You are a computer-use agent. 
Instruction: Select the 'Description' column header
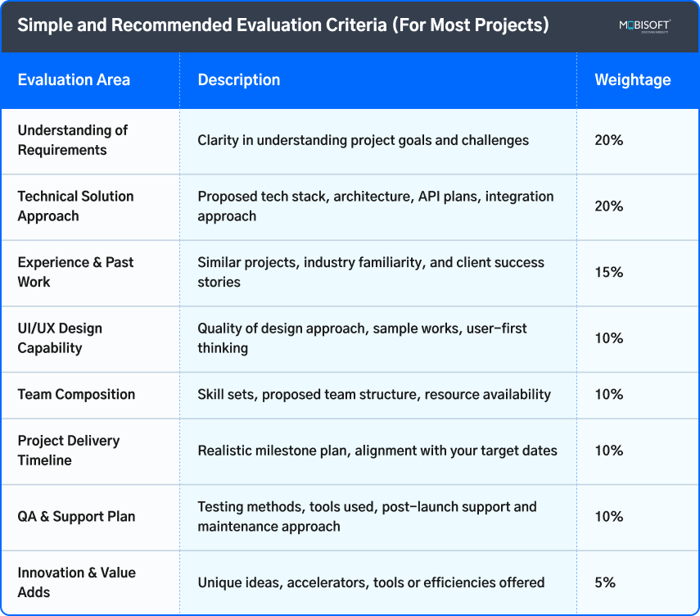point(239,80)
